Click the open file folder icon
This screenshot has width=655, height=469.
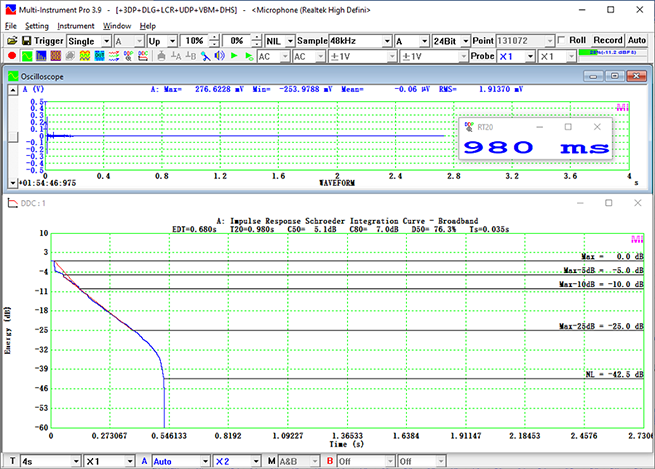[12, 41]
